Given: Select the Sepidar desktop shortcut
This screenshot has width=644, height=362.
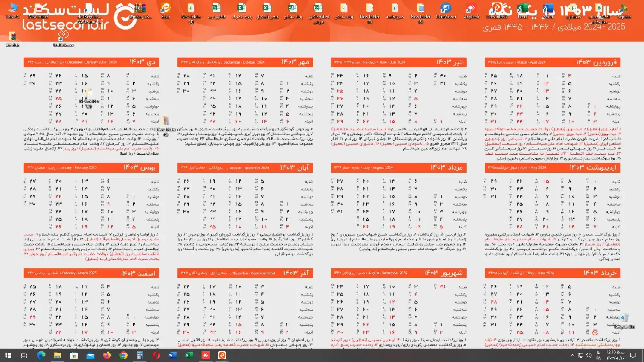Looking at the screenshot, I should [624, 11].
